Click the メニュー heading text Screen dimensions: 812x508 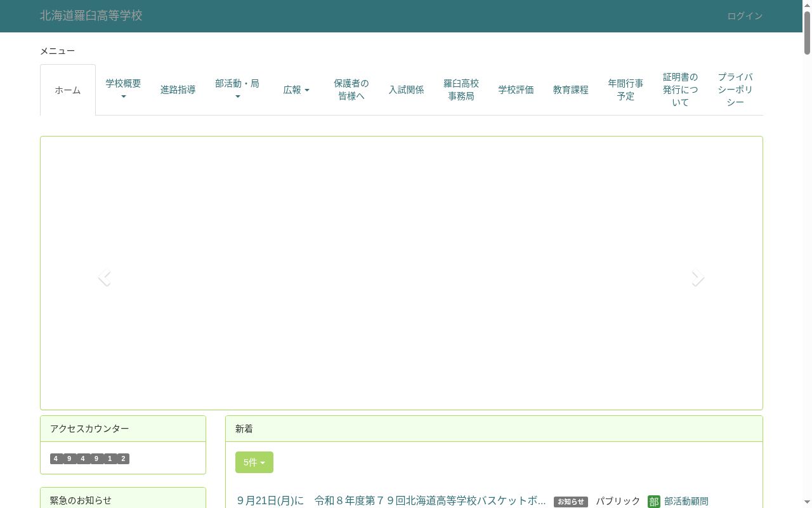(58, 51)
